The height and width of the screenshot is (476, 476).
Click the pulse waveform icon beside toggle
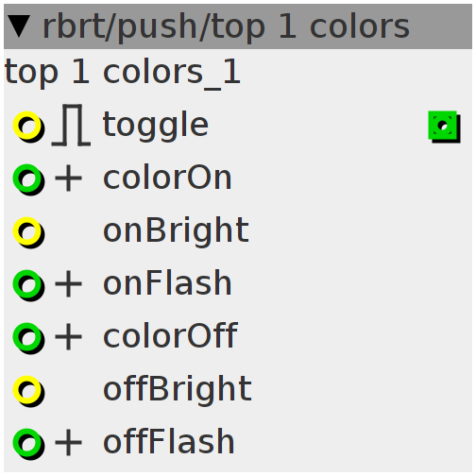71,126
